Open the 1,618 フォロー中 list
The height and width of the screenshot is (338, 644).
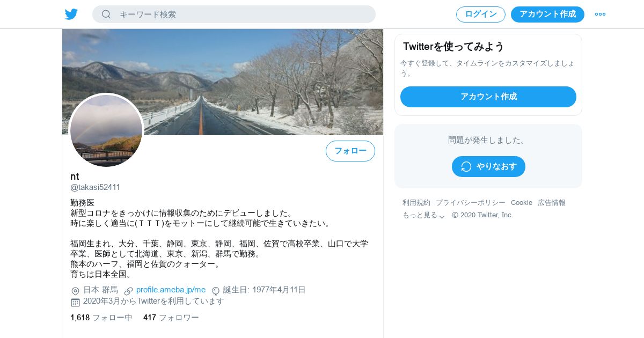click(101, 318)
